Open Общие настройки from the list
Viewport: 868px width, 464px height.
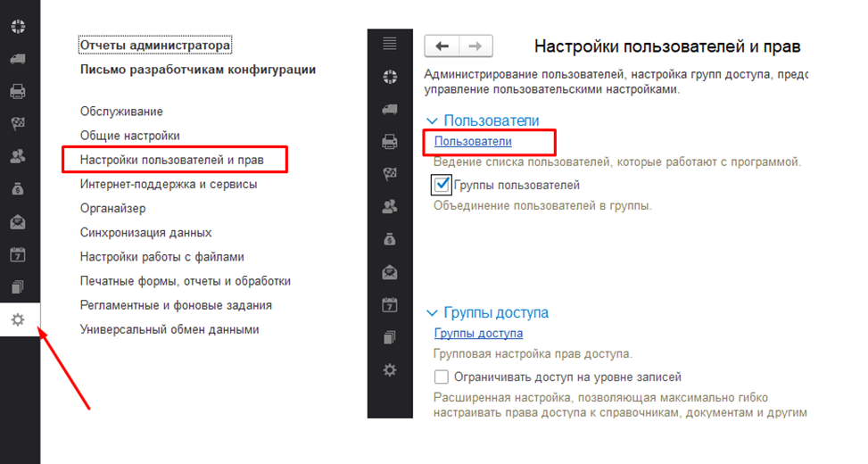tap(130, 136)
